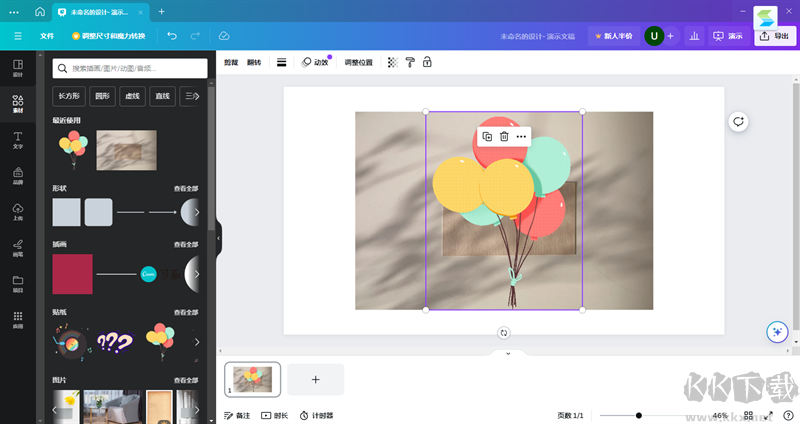Click the copy style paint roller icon
Image resolution: width=800 pixels, height=424 pixels.
tap(409, 62)
